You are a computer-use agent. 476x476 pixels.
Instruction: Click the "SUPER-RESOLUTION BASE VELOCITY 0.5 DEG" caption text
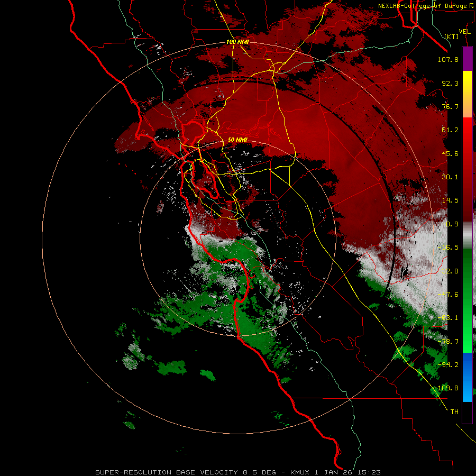(186, 472)
